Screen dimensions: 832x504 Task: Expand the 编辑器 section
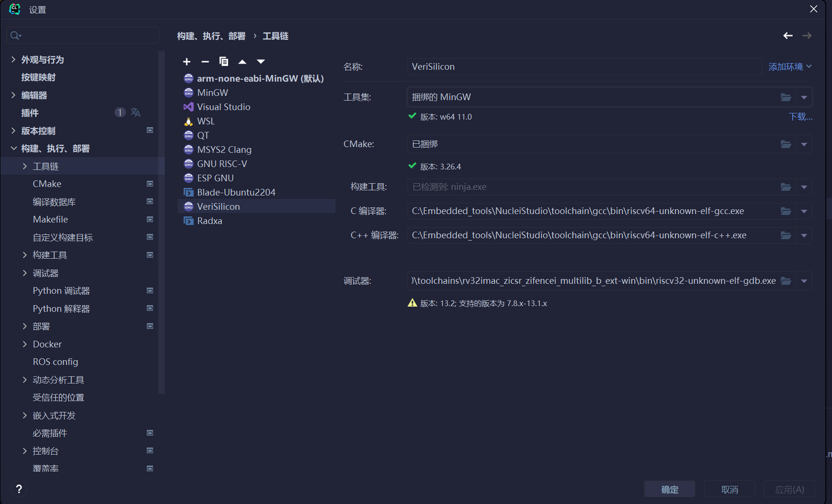(x=13, y=95)
